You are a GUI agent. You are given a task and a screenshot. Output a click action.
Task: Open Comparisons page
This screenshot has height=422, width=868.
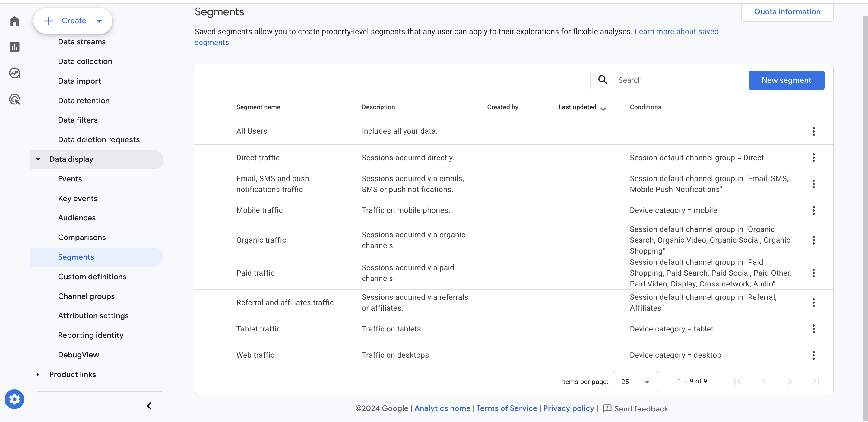(x=82, y=238)
